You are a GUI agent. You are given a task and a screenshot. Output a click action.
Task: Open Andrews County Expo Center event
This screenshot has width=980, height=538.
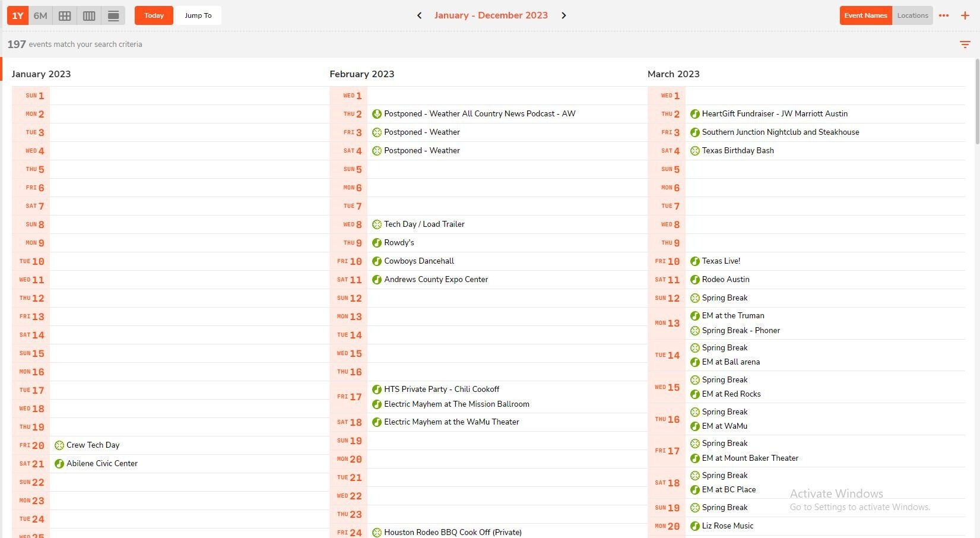pyautogui.click(x=436, y=279)
